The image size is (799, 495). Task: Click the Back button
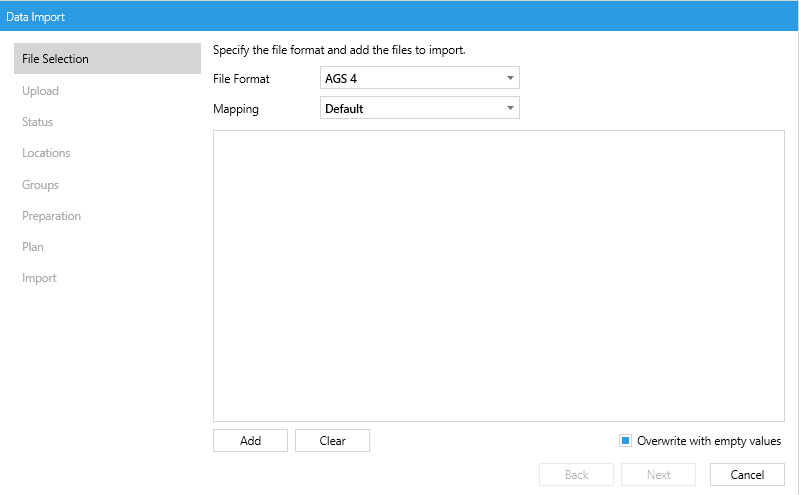(x=576, y=475)
